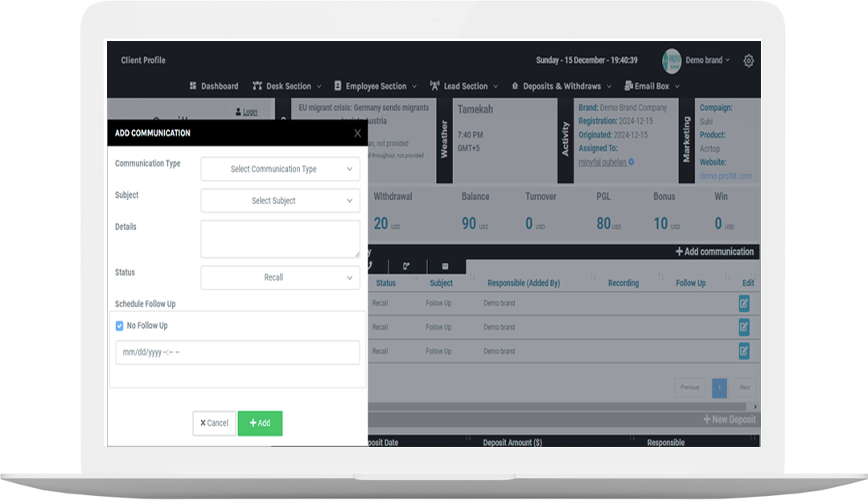Click edit icon in first communication row

(x=744, y=303)
